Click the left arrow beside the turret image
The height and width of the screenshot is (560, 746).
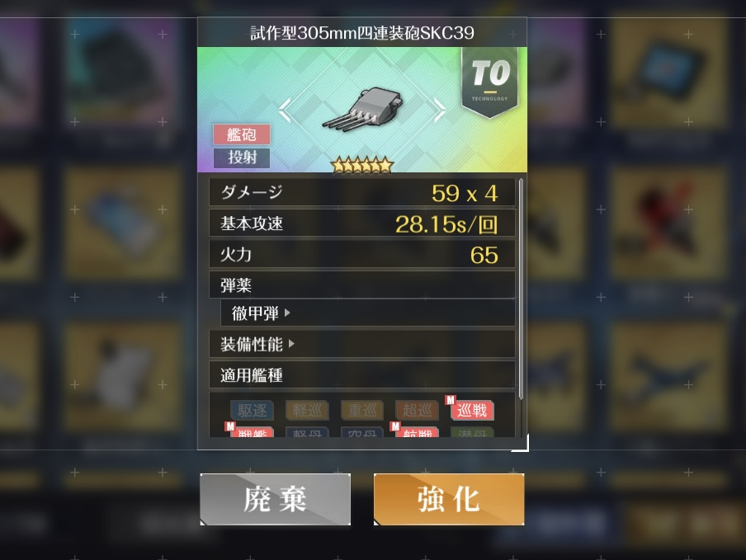pyautogui.click(x=285, y=111)
